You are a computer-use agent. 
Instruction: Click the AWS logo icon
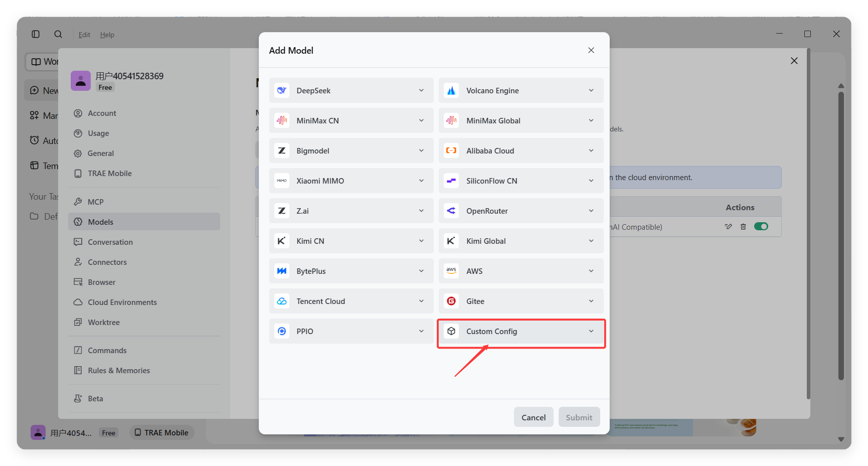coord(451,271)
